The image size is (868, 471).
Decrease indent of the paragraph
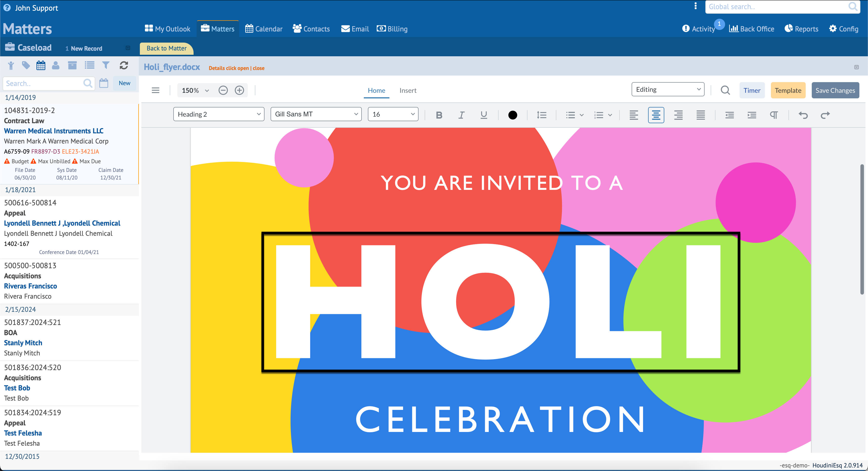click(x=729, y=115)
